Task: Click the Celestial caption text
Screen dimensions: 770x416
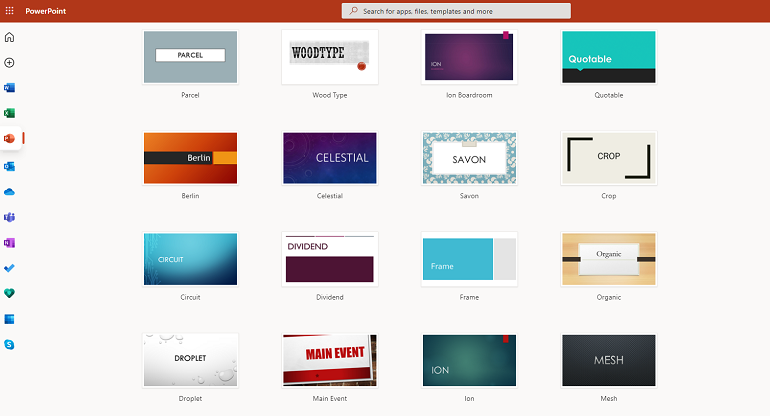Action: 330,195
